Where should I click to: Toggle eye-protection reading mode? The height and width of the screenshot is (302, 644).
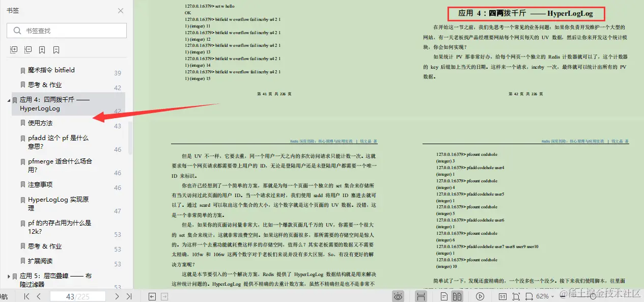point(397,296)
